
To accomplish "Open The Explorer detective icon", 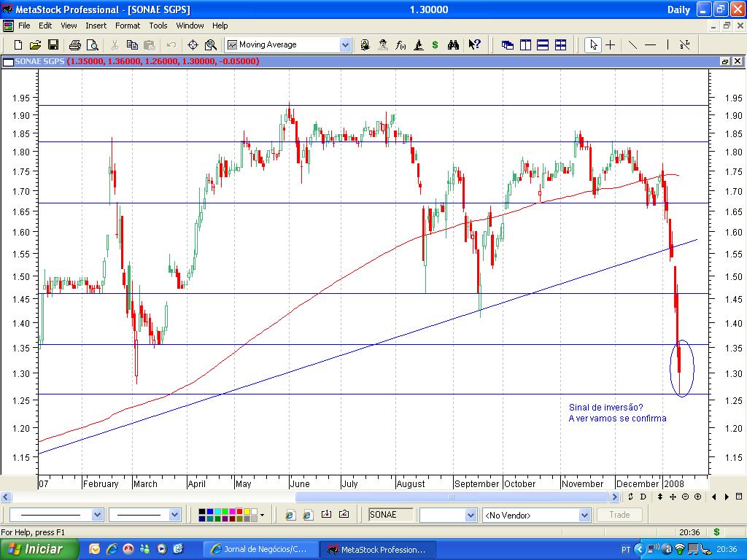I will coord(382,44).
